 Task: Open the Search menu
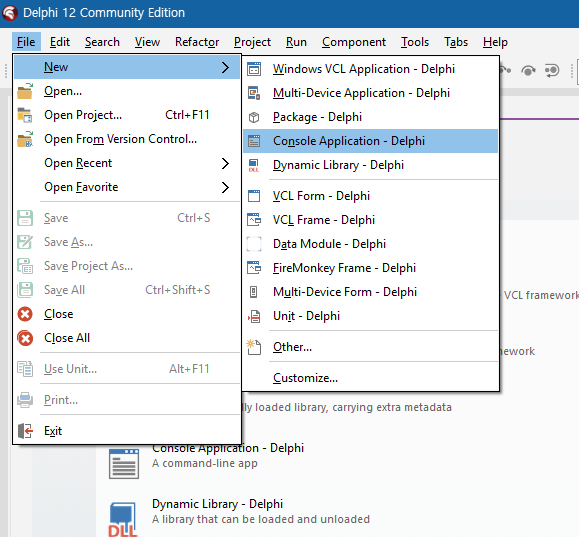(102, 42)
